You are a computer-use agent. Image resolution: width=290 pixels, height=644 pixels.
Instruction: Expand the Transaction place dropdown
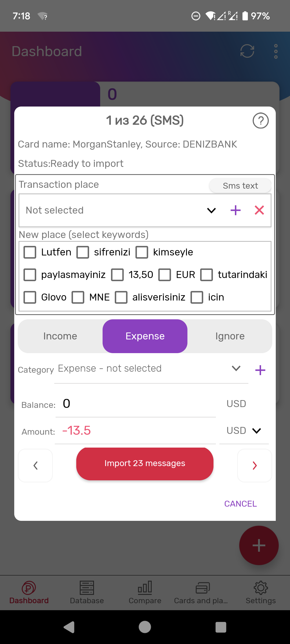(211, 210)
